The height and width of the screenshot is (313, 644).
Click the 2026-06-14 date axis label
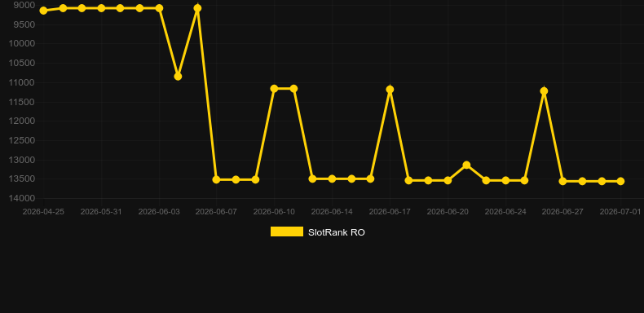(x=332, y=212)
